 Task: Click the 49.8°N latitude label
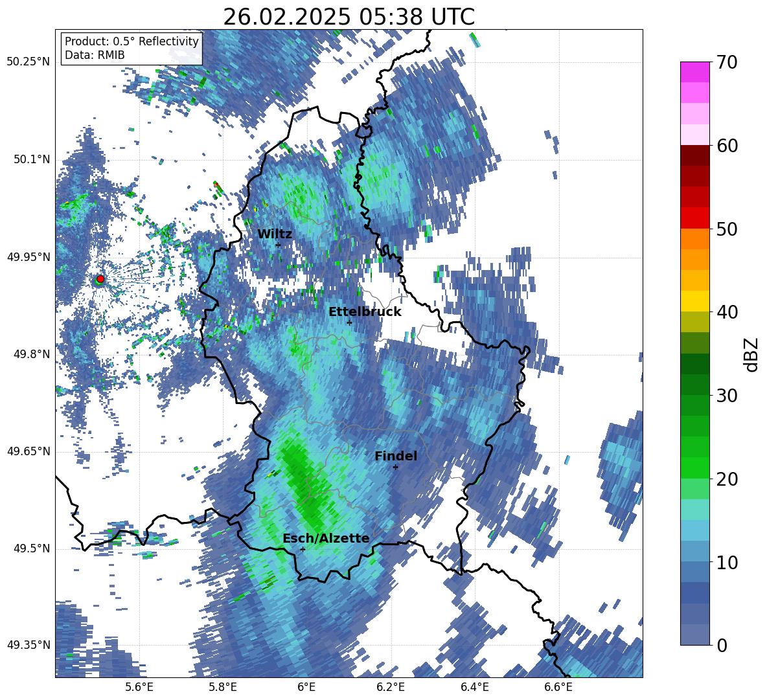32,355
